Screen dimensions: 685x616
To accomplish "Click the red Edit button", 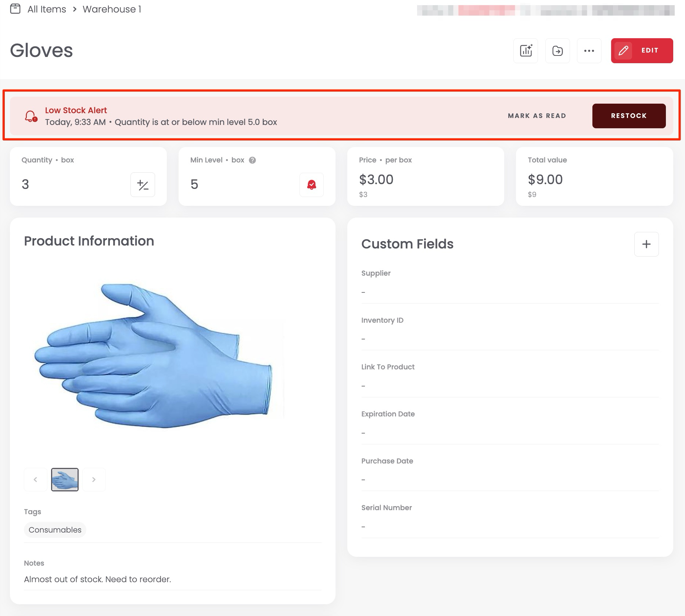I will tap(642, 51).
